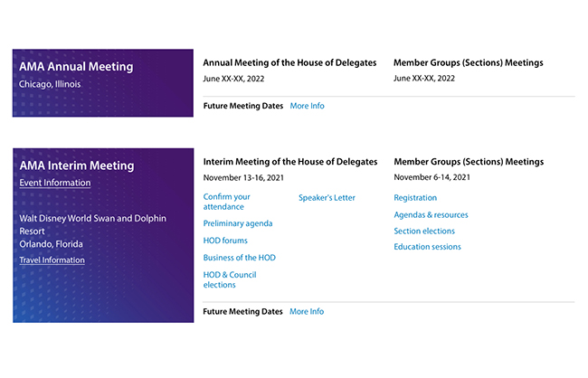Viewport: 588px width, 378px height.
Task: Click the Annual Meeting of the House of Delegates heading
Action: [289, 63]
